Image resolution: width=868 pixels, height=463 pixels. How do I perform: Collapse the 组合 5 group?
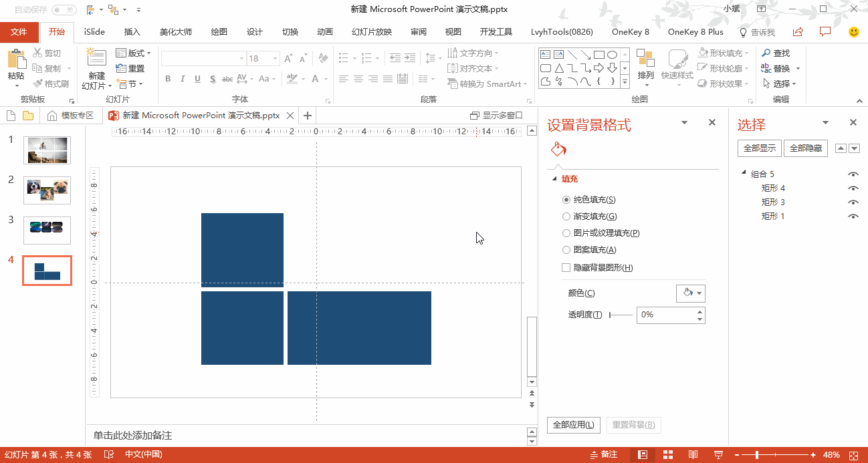742,173
